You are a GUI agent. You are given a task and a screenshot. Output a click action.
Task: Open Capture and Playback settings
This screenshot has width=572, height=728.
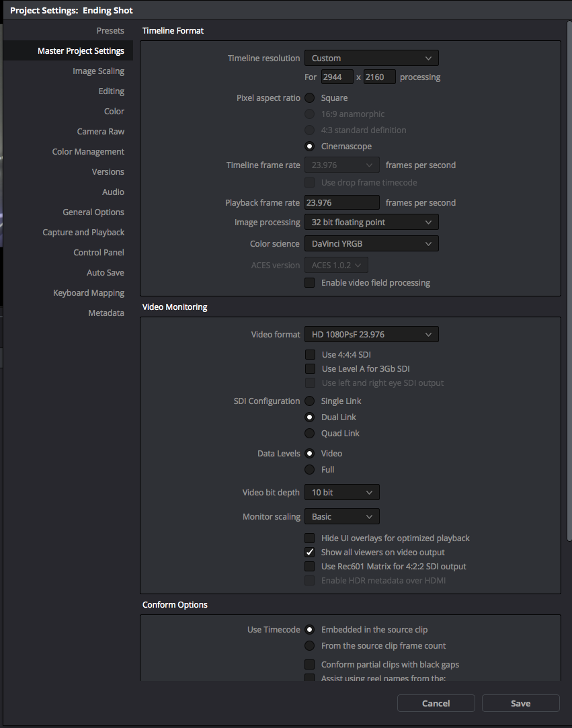pos(83,232)
